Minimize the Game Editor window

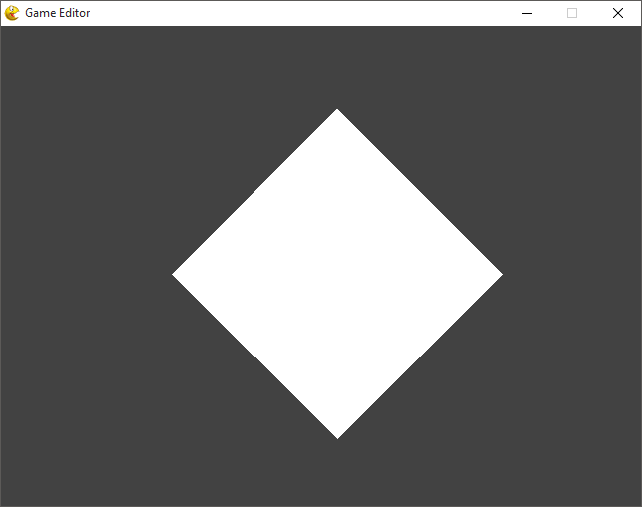point(527,13)
